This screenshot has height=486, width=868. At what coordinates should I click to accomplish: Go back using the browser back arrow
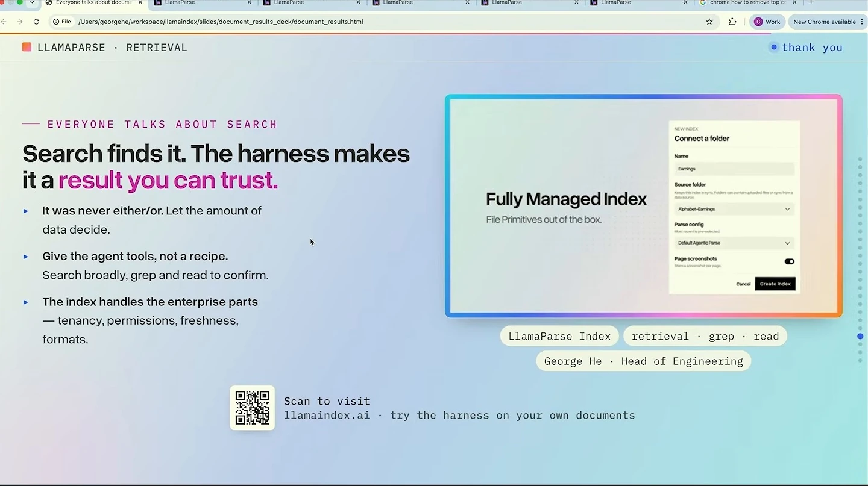coord(3,22)
